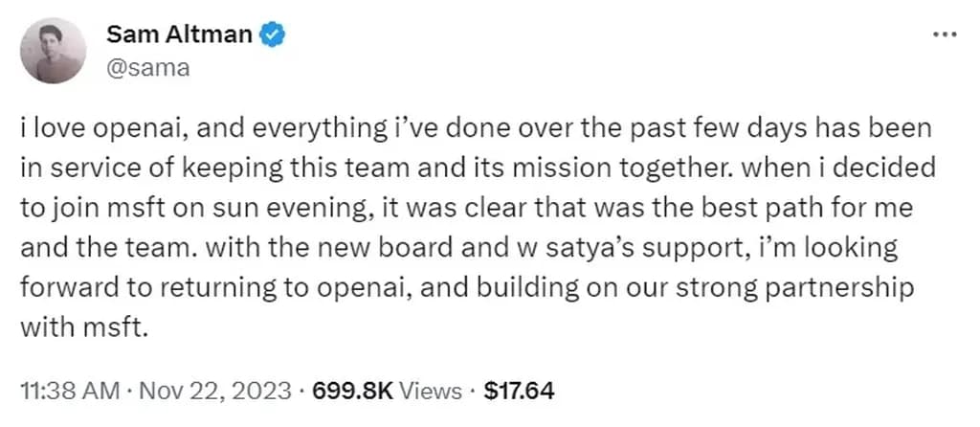Click the 11:38 AM timestamp

(x=70, y=391)
